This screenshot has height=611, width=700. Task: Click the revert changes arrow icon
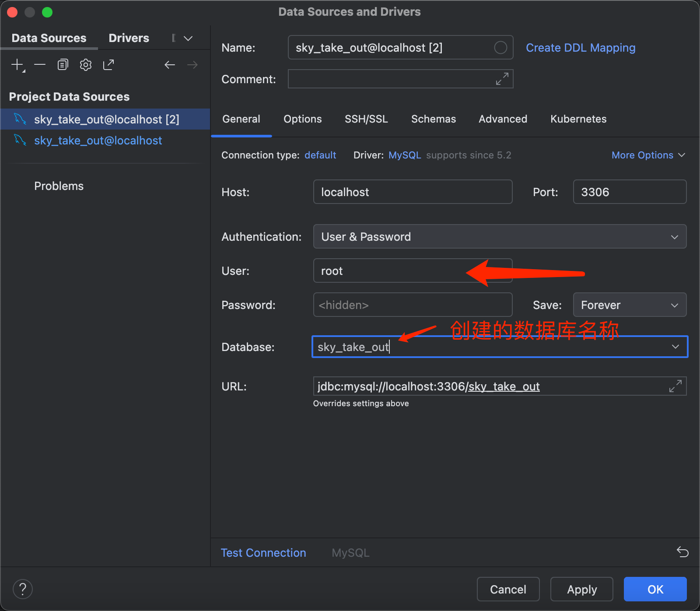click(682, 552)
